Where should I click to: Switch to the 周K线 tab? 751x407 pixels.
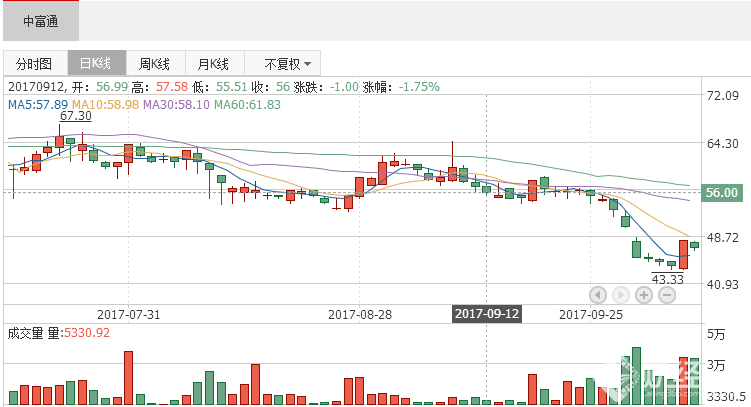pyautogui.click(x=156, y=63)
